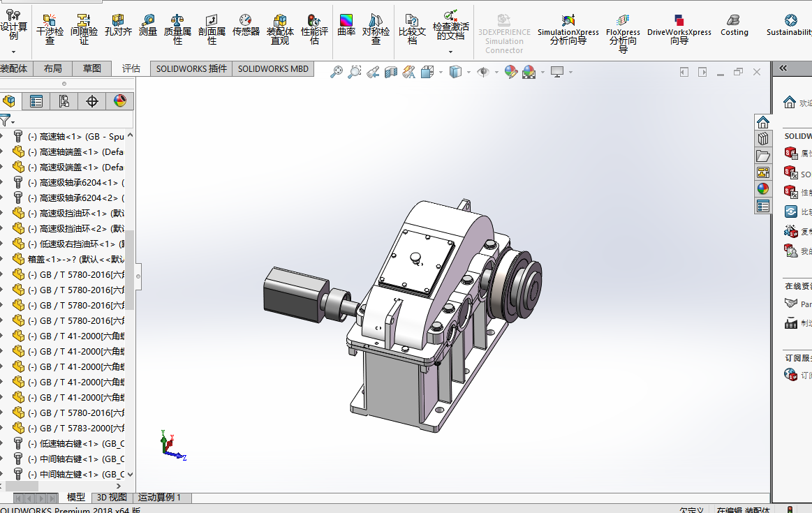Open Hole Alignment (孔对齐) tool

point(118,25)
